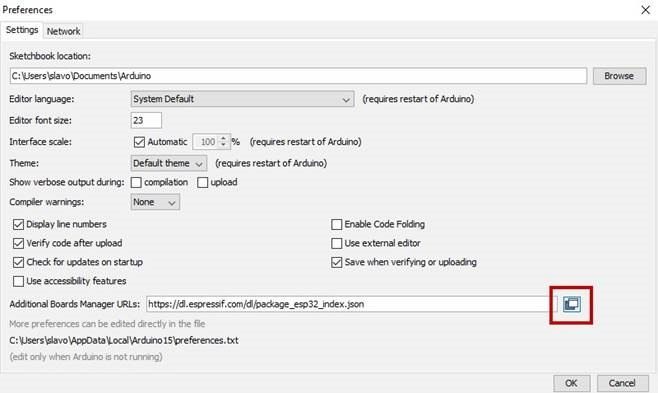Open the Editor language dropdown
658x393 pixels.
[x=242, y=99]
